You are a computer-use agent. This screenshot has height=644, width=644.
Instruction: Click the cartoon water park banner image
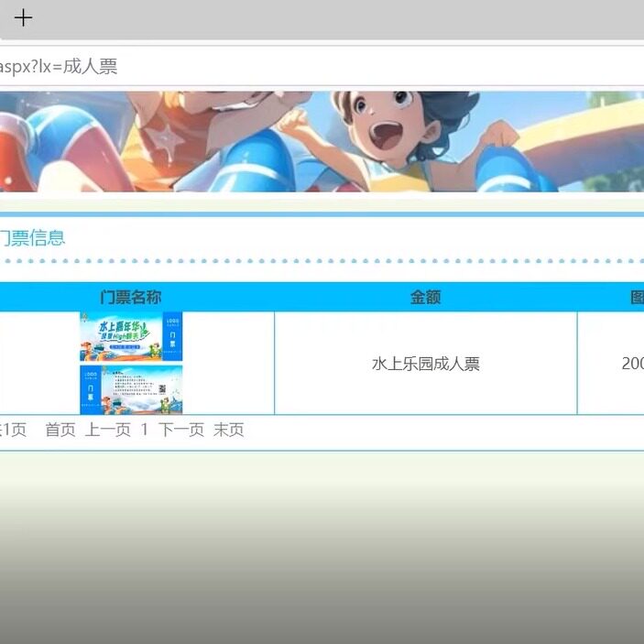click(x=322, y=142)
